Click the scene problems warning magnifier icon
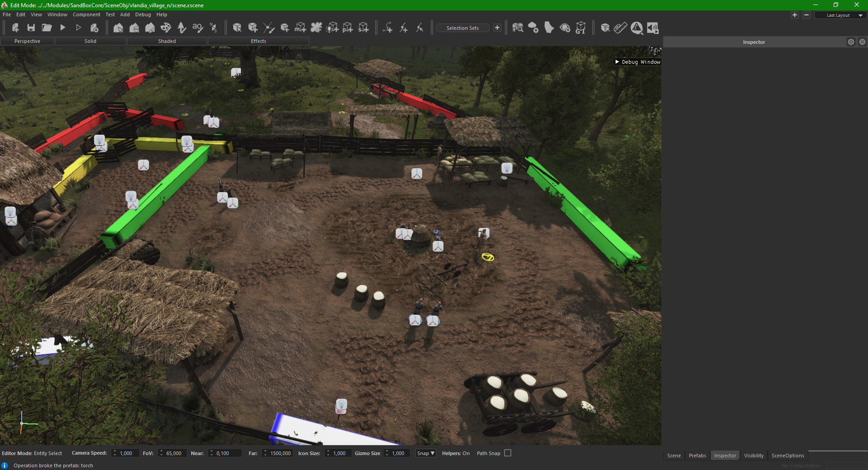 pos(637,28)
